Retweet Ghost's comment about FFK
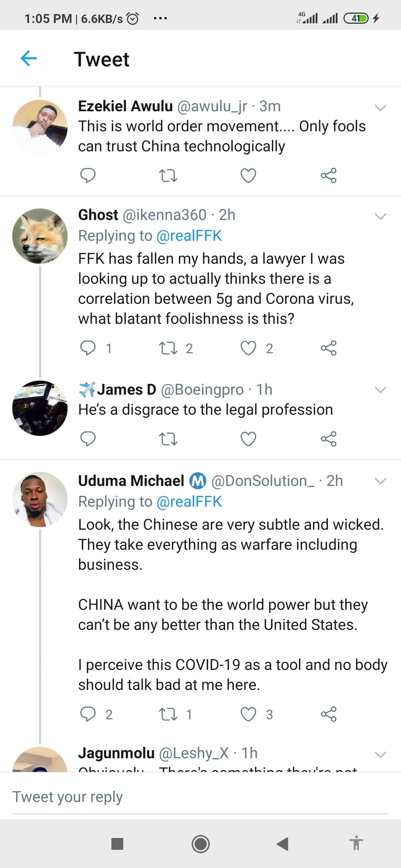401x868 pixels. [x=169, y=348]
